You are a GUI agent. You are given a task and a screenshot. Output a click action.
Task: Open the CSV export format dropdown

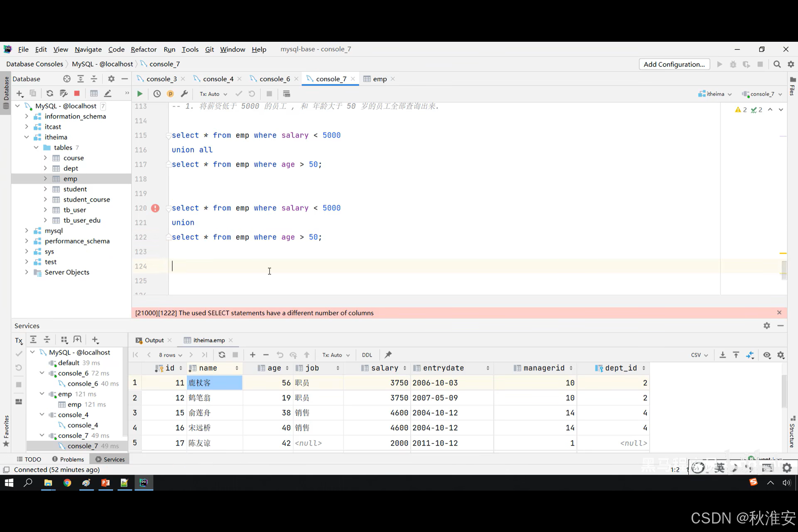click(699, 355)
